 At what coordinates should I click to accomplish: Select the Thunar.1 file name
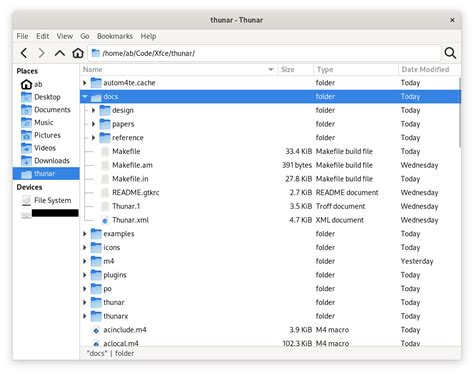126,206
